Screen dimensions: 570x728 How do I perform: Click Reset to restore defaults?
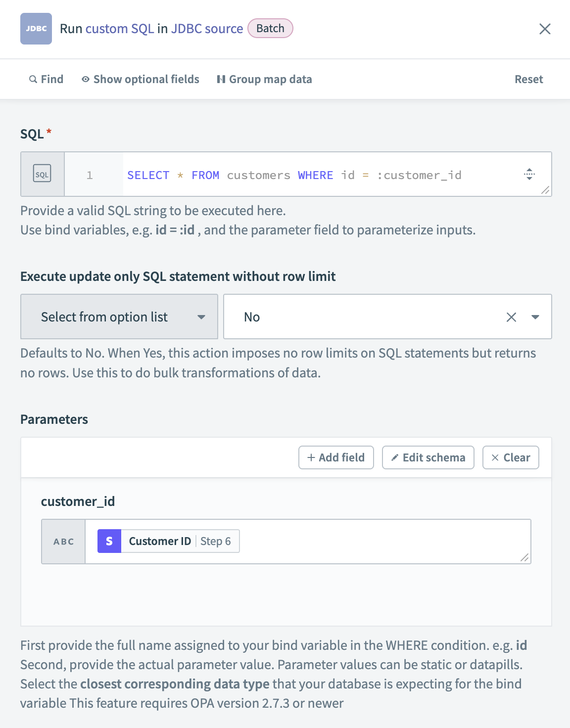point(528,79)
